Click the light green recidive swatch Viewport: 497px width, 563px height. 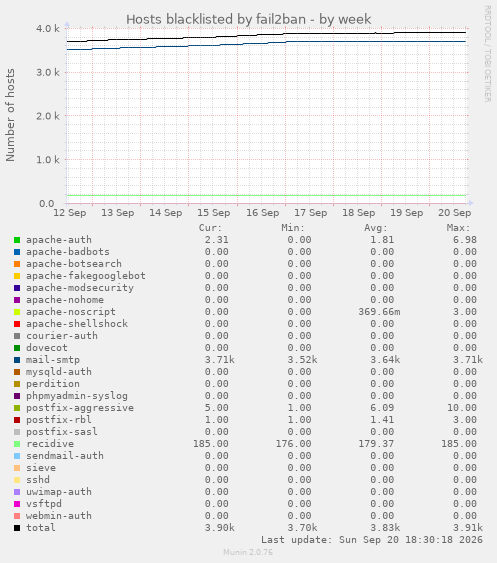point(17,444)
